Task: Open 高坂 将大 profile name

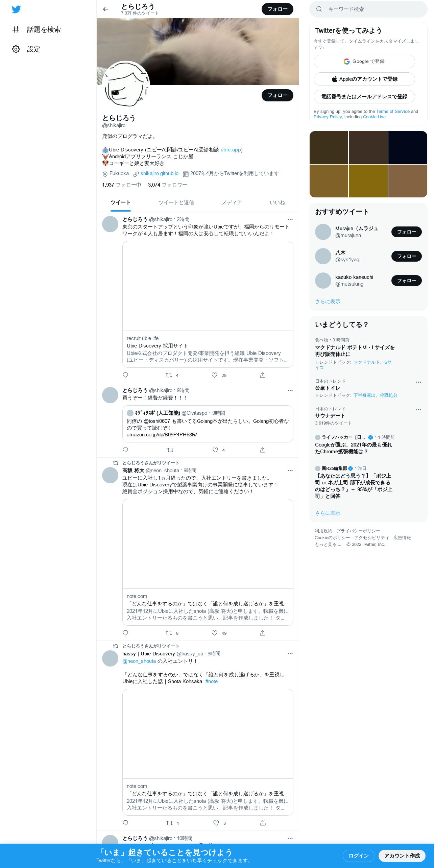Action: [133, 471]
